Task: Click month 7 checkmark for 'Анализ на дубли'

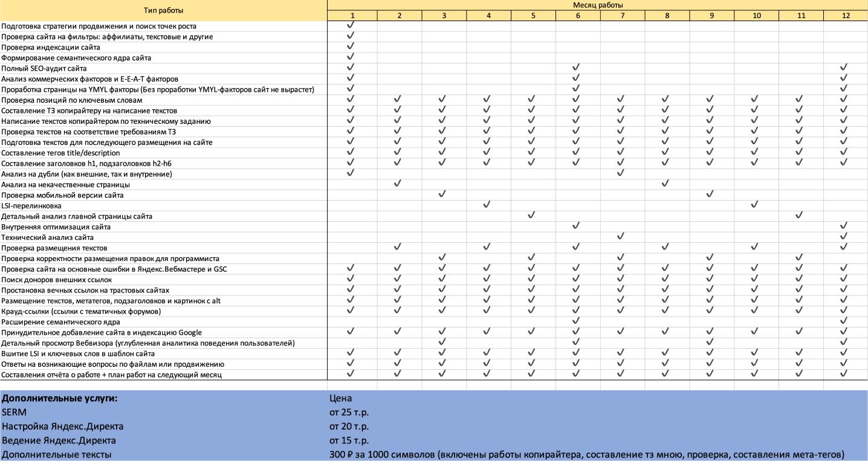Action: tap(621, 173)
